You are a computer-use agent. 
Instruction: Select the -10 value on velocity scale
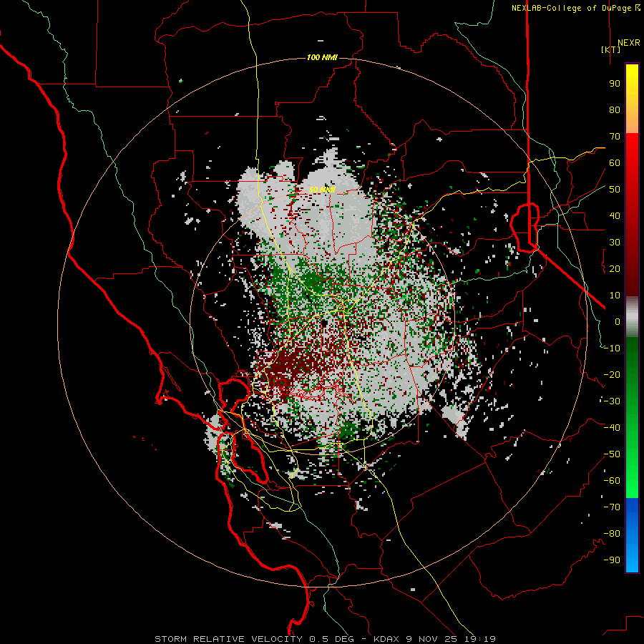pos(612,348)
